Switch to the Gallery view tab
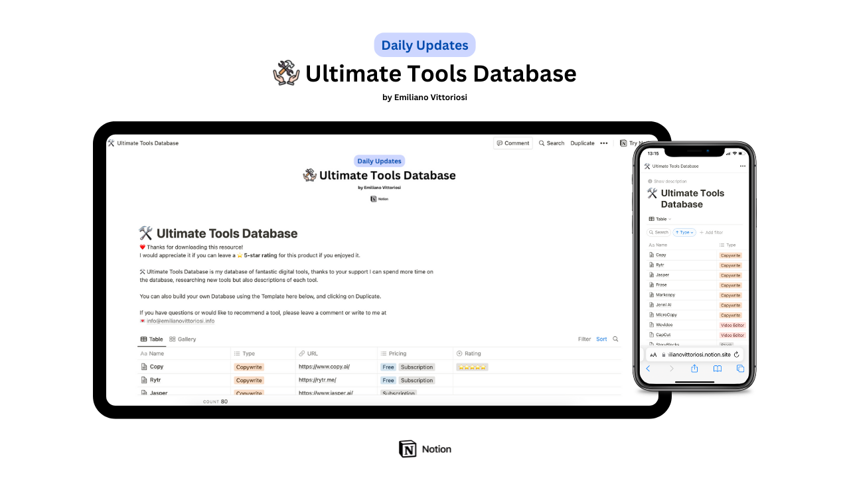Screen dimensions: 843x504 coord(183,339)
